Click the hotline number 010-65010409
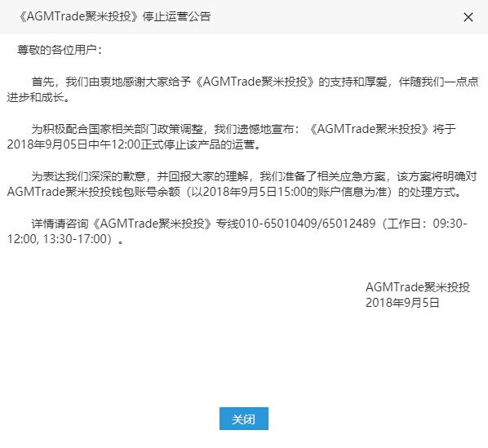488x448 pixels. (x=279, y=224)
